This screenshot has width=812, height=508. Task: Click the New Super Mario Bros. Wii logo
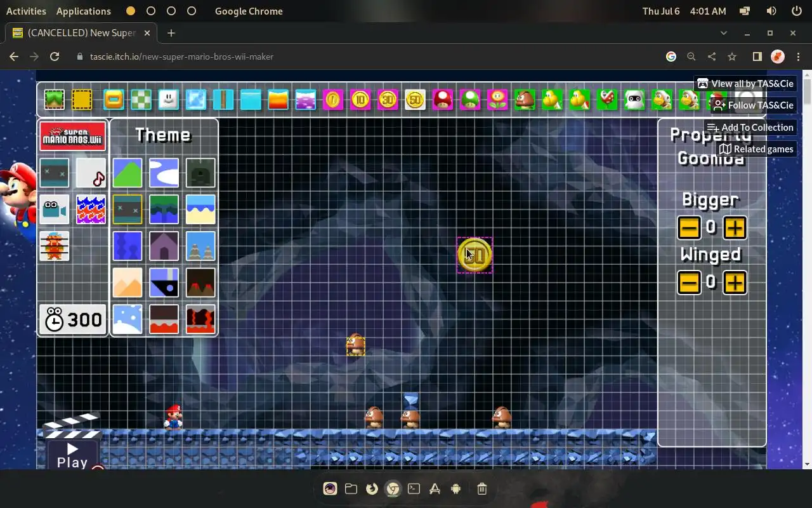[72, 137]
